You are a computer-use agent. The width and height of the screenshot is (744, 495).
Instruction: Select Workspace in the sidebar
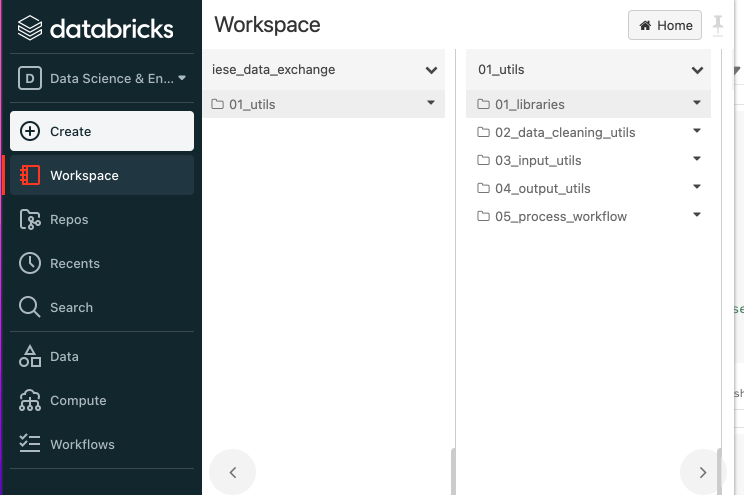84,175
